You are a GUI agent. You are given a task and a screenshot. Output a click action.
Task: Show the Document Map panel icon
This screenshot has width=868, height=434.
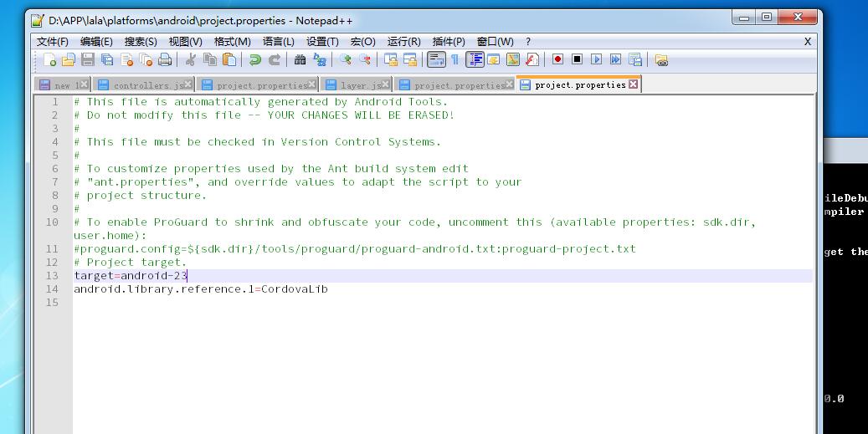point(512,59)
